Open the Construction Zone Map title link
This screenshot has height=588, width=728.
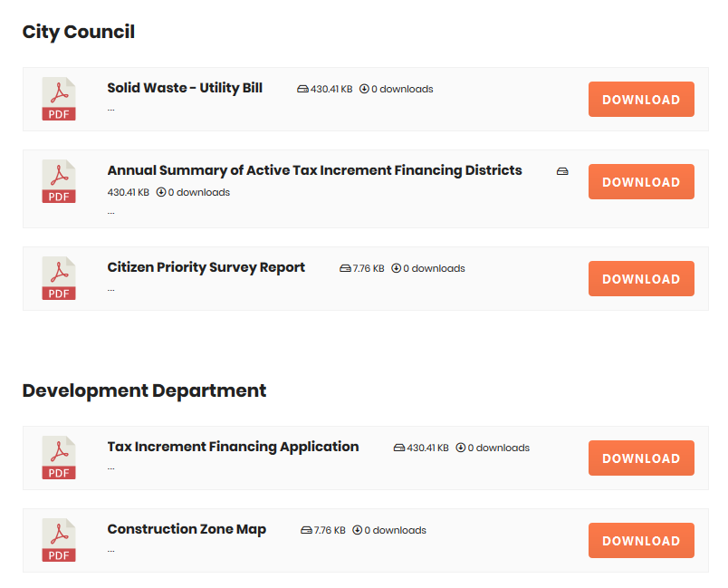187,529
